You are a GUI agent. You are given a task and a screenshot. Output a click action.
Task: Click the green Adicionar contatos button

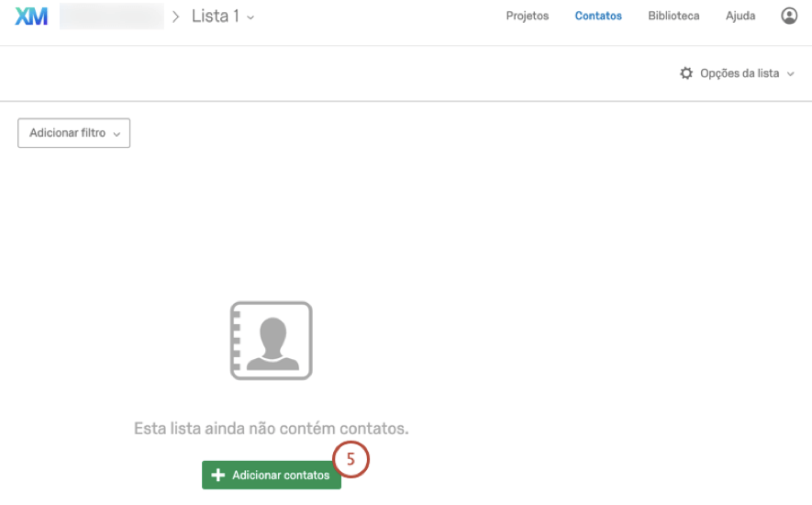pyautogui.click(x=272, y=475)
